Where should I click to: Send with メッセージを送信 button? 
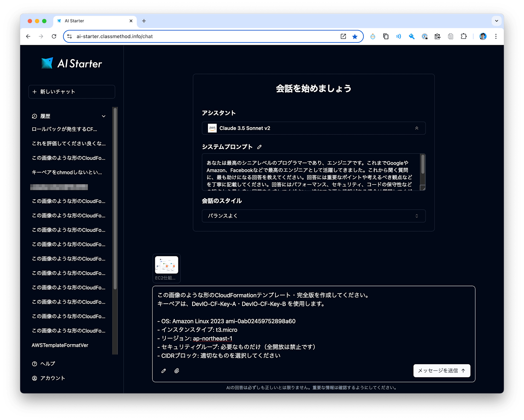coord(442,371)
